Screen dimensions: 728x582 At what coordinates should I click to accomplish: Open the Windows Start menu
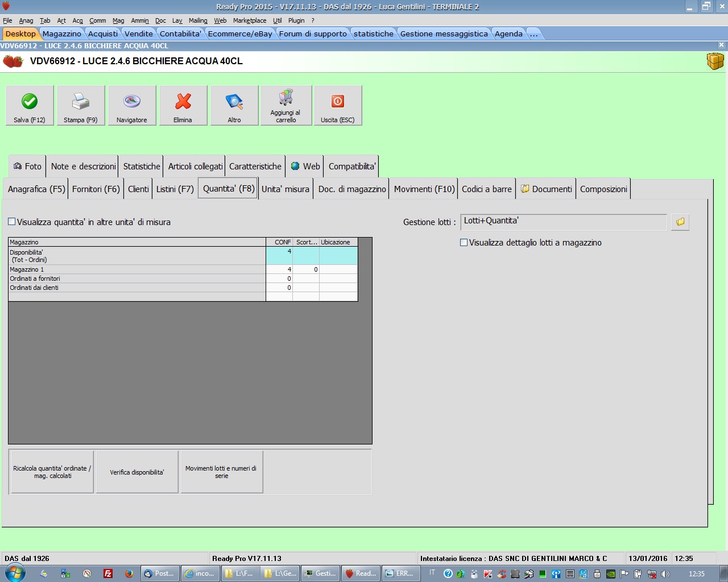15,573
